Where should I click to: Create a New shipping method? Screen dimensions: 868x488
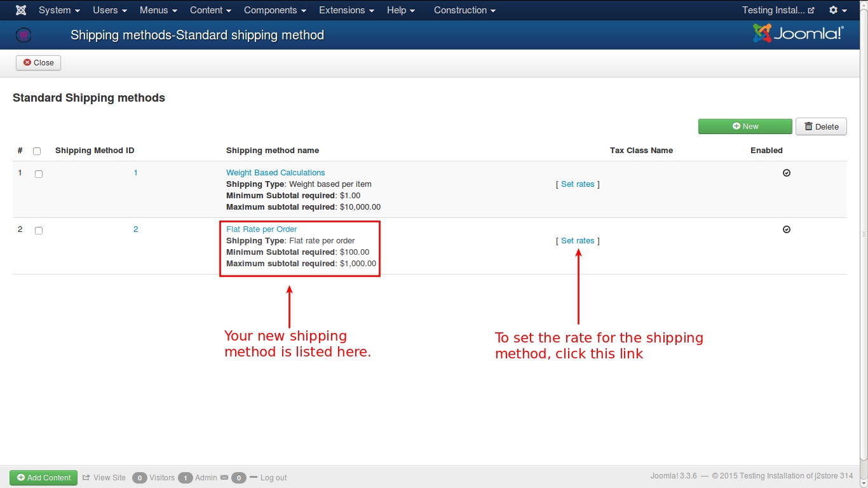745,126
